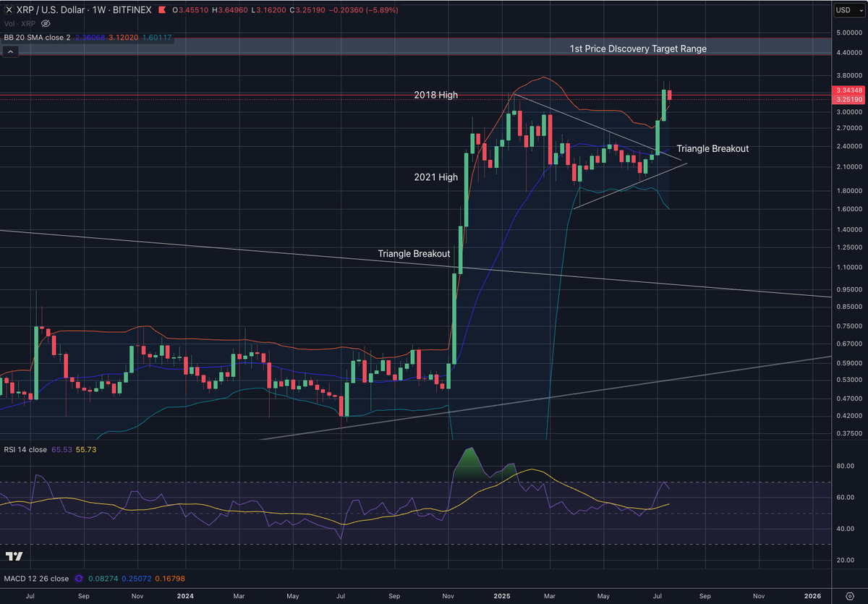Image resolution: width=868 pixels, height=604 pixels.
Task: Click RSI value 65.53
Action: tap(61, 449)
